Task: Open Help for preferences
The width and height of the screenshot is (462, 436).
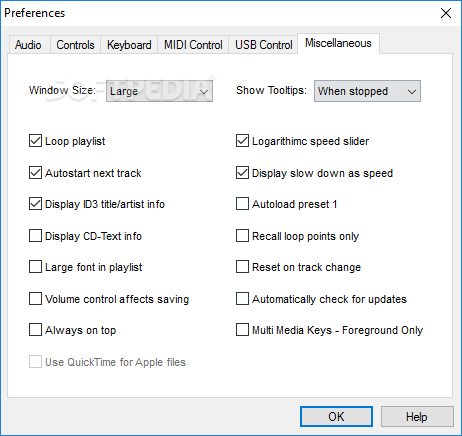Action: click(x=417, y=416)
